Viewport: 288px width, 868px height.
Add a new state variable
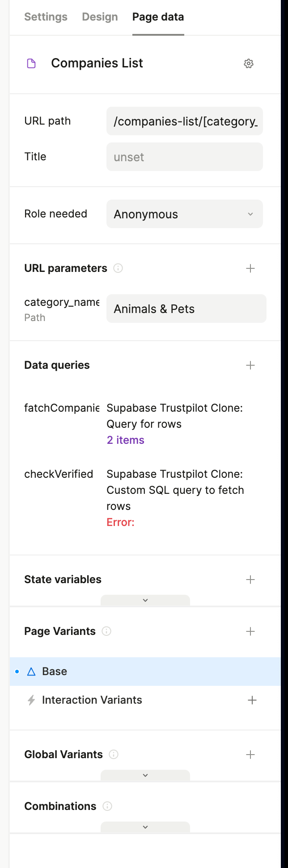click(250, 580)
